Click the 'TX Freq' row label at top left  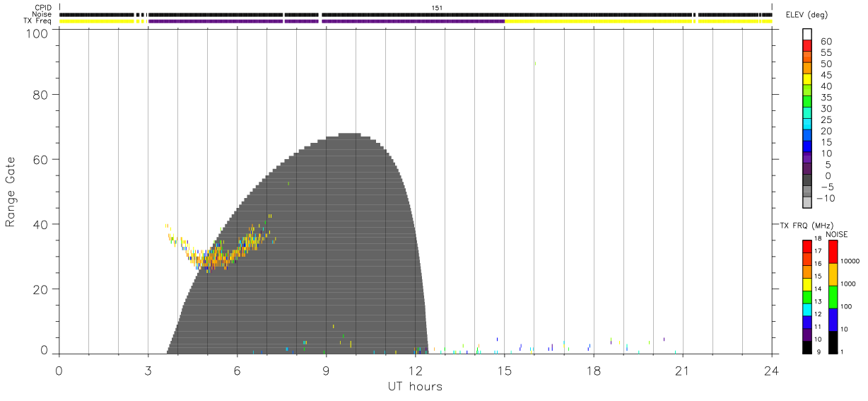[x=39, y=21]
